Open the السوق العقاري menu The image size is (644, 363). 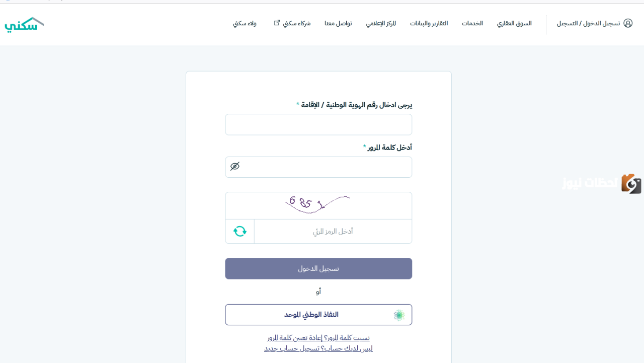coord(514,23)
